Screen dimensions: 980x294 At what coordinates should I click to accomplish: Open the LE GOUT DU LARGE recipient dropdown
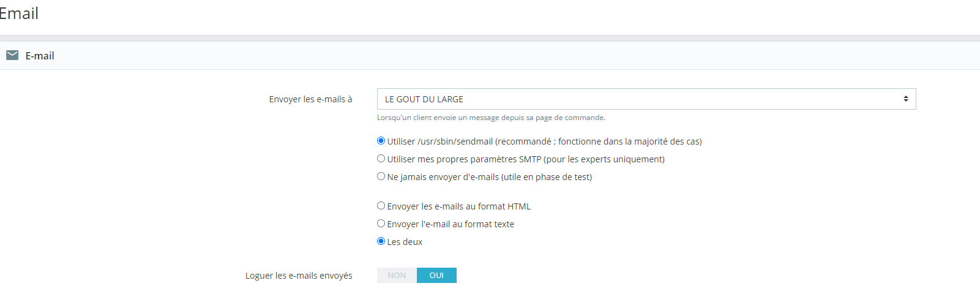tap(646, 99)
